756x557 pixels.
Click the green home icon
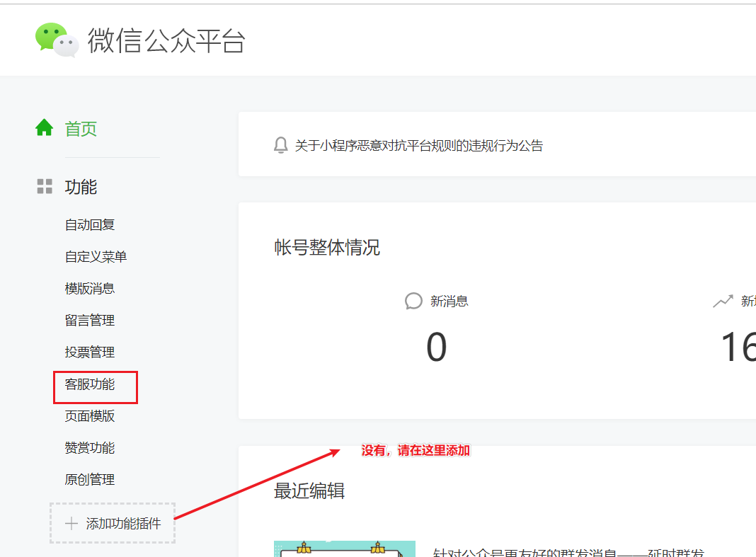point(45,128)
